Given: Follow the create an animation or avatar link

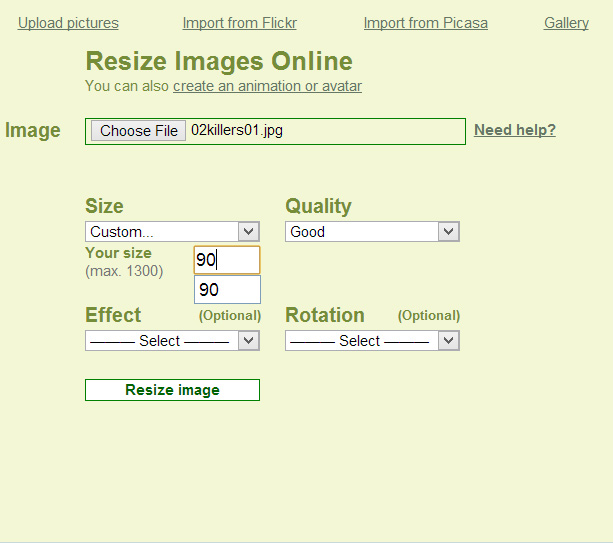Looking at the screenshot, I should 267,86.
